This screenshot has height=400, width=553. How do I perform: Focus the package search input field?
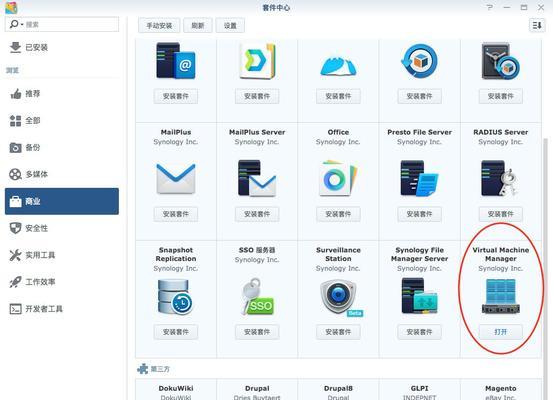pyautogui.click(x=62, y=24)
